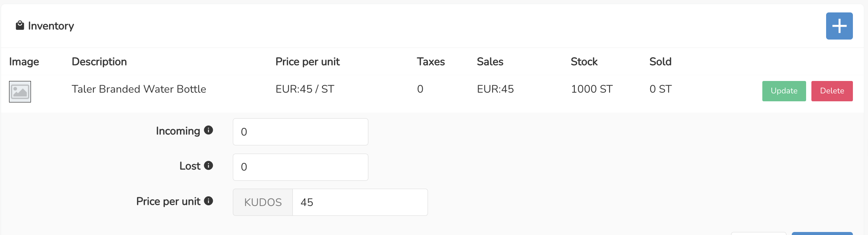Click the Price per unit info icon

pos(208,201)
